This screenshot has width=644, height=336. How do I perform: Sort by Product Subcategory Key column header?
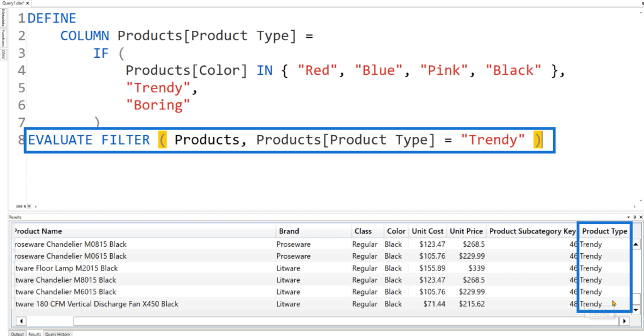click(532, 231)
